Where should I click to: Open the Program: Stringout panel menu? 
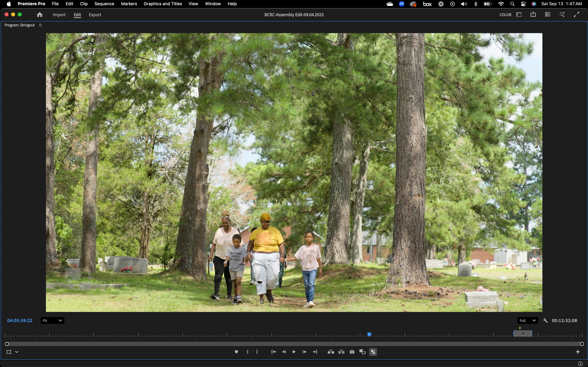pyautogui.click(x=40, y=25)
